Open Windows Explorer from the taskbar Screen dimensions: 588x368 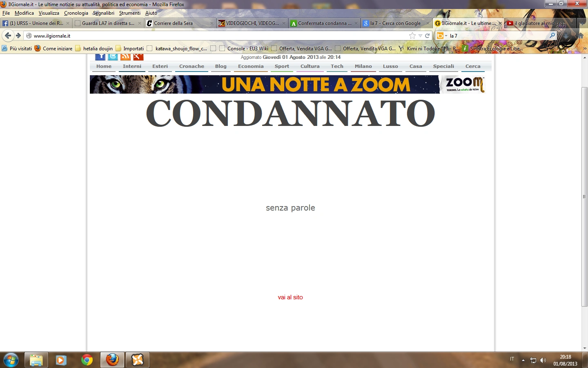(x=36, y=360)
